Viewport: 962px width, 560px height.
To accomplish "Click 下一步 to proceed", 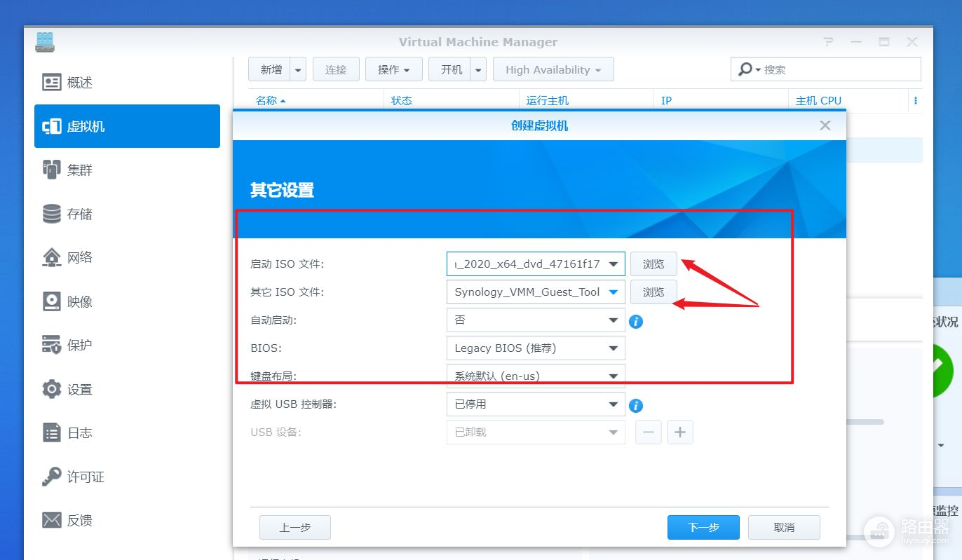I will 703,527.
